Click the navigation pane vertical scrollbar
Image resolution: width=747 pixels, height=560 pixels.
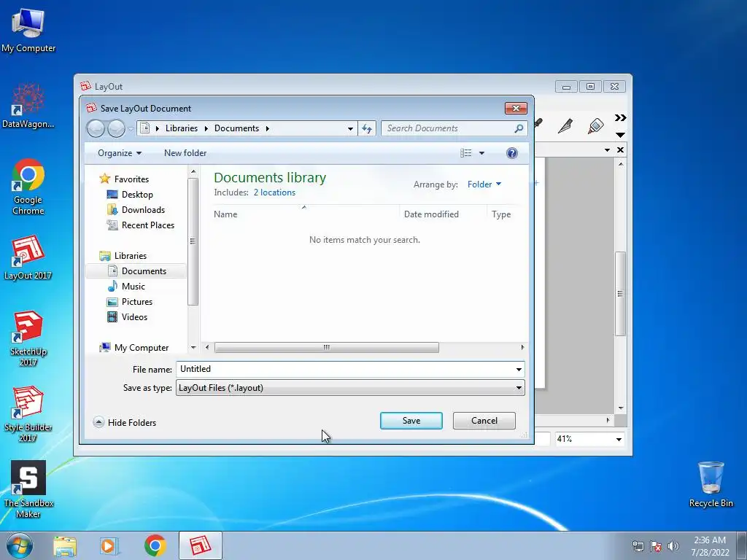193,241
